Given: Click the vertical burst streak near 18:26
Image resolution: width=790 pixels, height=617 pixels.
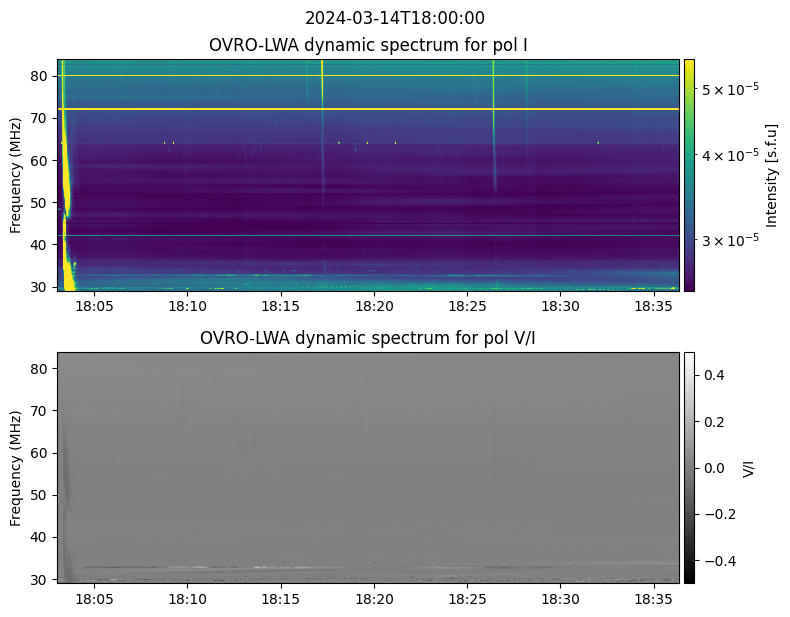Looking at the screenshot, I should 493,120.
